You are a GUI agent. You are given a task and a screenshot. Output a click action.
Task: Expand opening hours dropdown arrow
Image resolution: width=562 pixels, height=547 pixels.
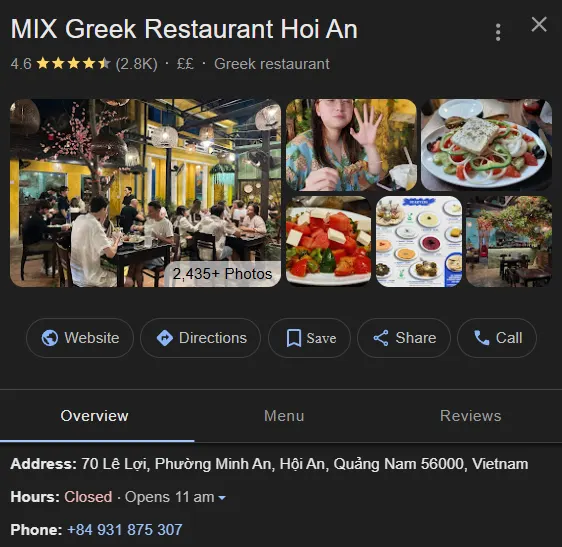click(x=222, y=498)
